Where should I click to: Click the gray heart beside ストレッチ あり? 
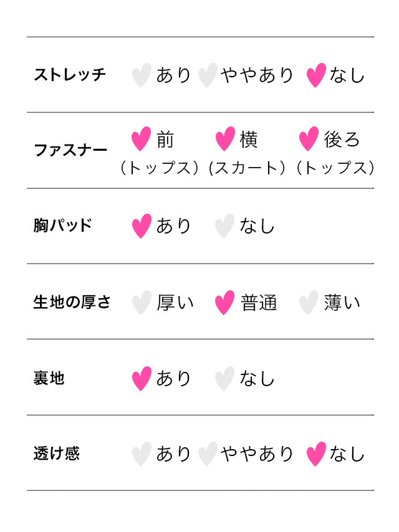point(142,75)
